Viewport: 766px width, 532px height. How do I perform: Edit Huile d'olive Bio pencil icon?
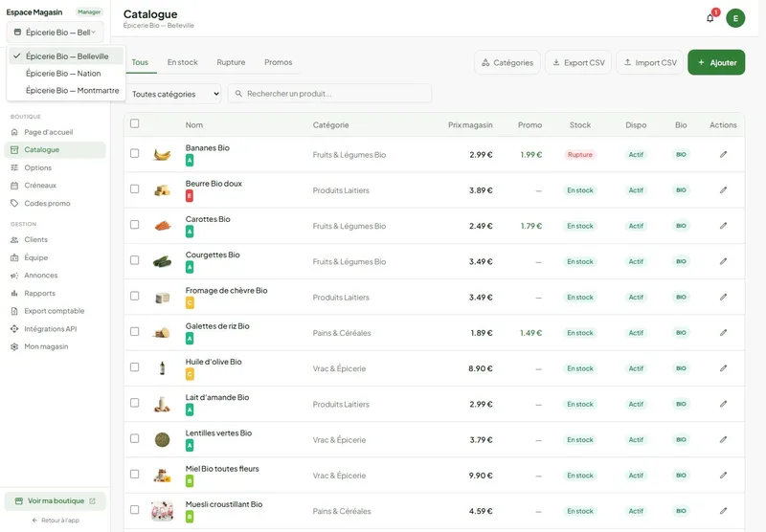click(723, 368)
